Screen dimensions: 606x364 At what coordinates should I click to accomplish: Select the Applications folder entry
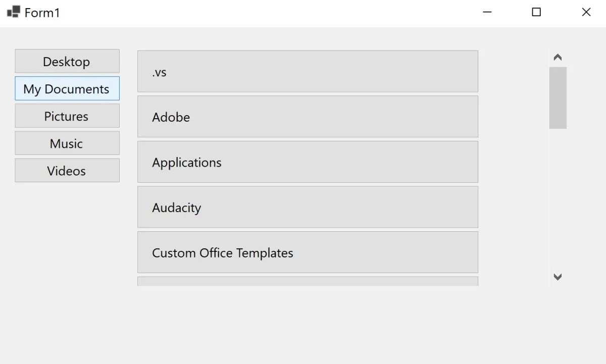(308, 162)
